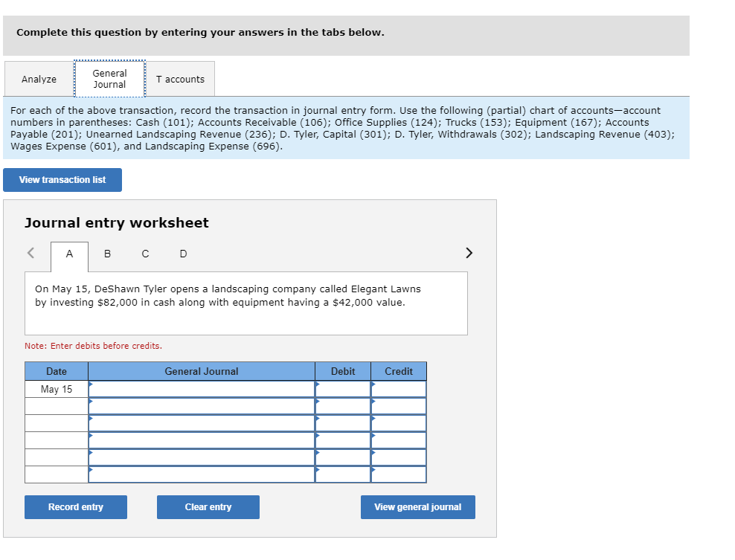Click the third row Credit field
This screenshot has height=560, width=735.
(x=399, y=423)
